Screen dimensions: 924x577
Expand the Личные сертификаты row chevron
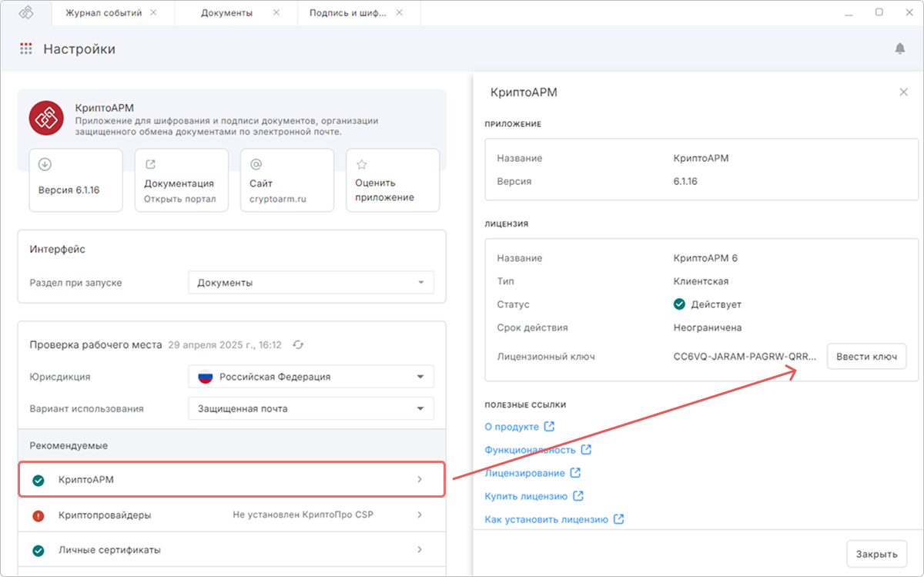pyautogui.click(x=420, y=550)
